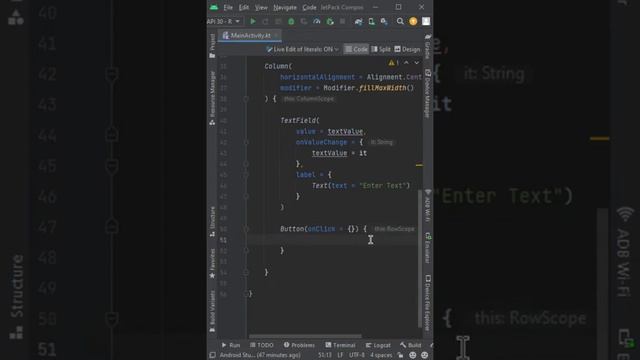Click the 4 spaces indent indicator
The width and height of the screenshot is (640, 360).
click(381, 356)
